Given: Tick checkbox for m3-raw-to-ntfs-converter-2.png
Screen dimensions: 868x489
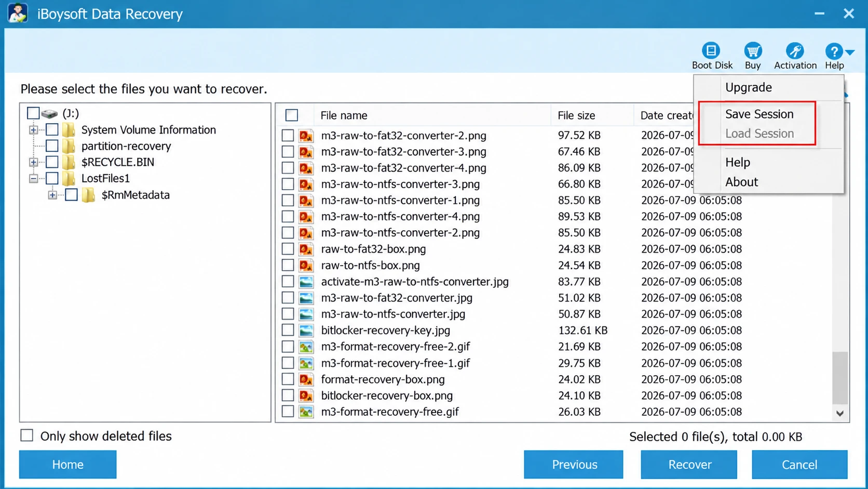Looking at the screenshot, I should [288, 233].
